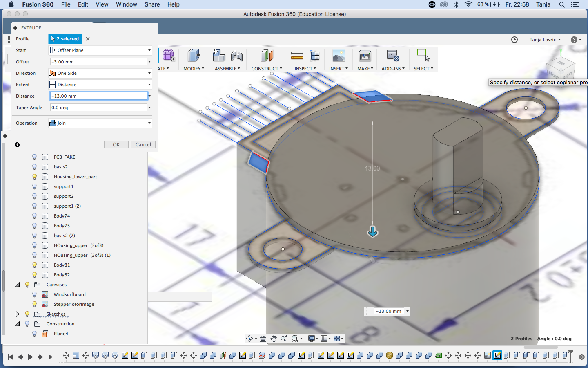588x368 pixels.
Task: Open the CONSTRUCT dropdown menu
Action: 267,69
